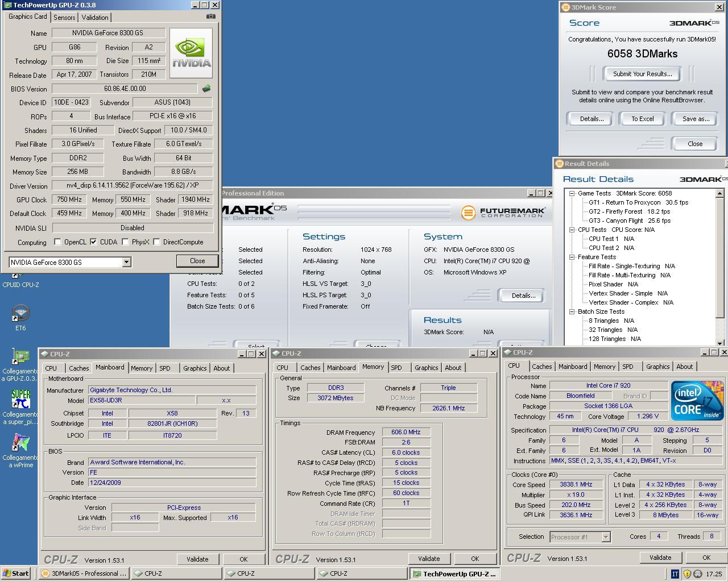Viewport: 728px width, 582px height.
Task: Click the To Excel button
Action: tap(643, 119)
